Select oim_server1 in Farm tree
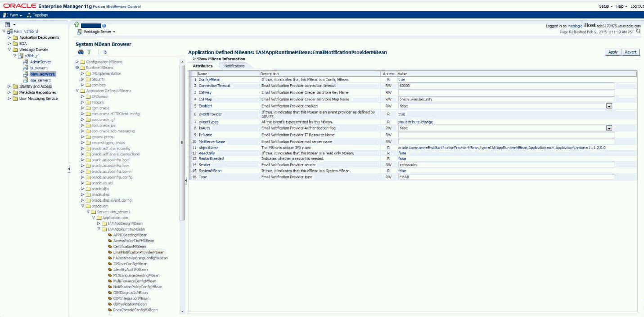 (x=43, y=74)
